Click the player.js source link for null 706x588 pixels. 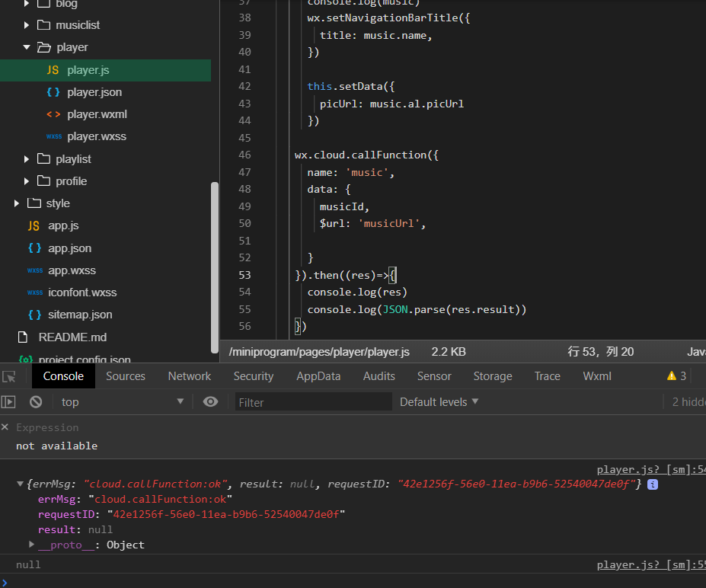[x=650, y=565]
